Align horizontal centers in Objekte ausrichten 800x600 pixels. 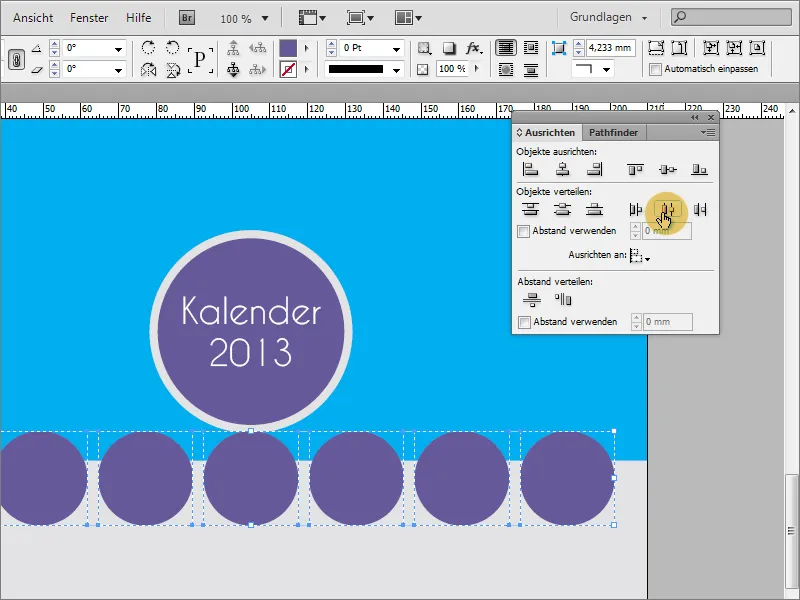[x=562, y=169]
